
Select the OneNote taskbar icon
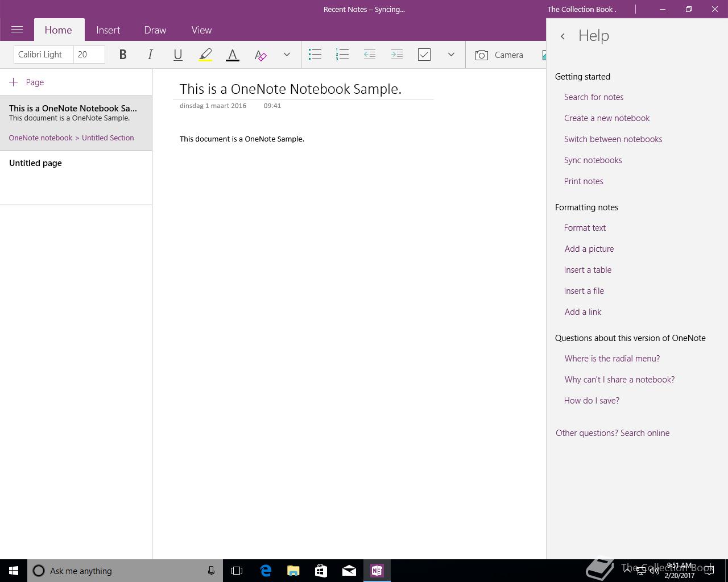377,571
